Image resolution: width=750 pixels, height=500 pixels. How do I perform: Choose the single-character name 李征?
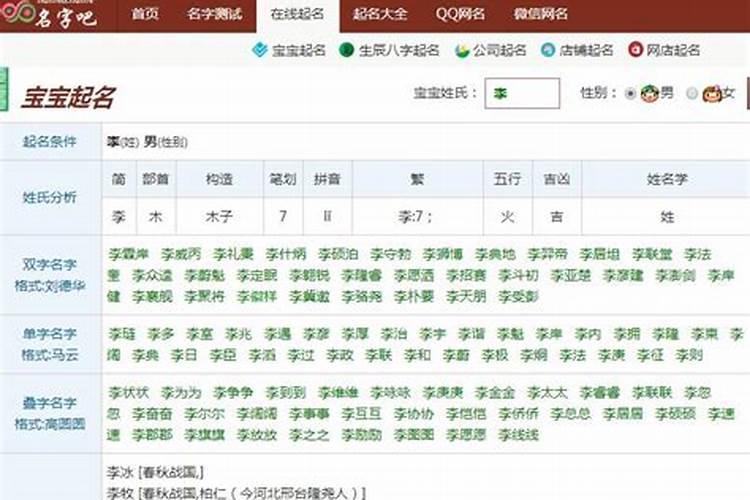(x=650, y=355)
